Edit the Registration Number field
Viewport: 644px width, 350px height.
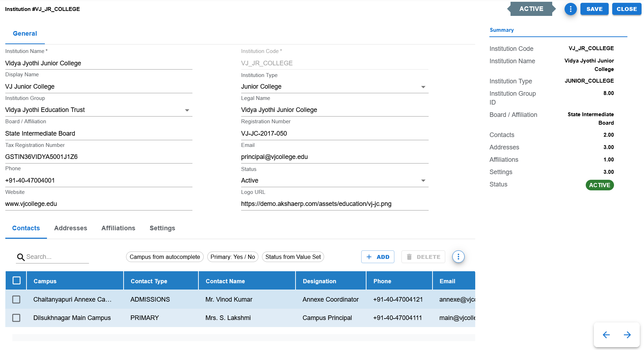point(335,134)
